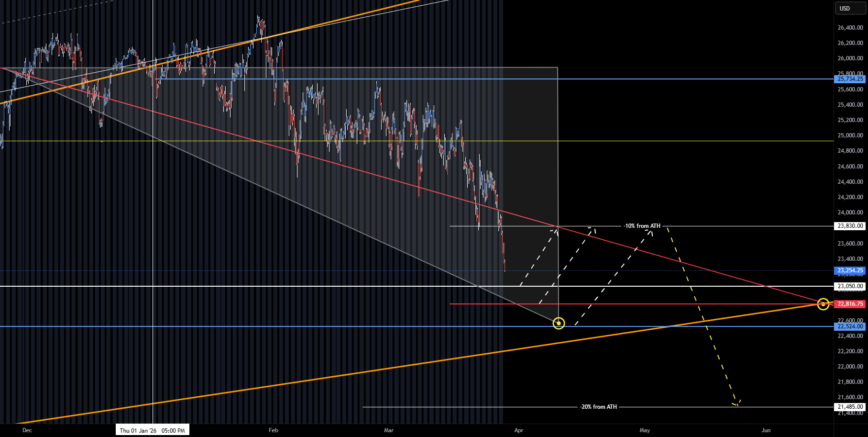Click the blue 22,524.00 price label
Image resolution: width=868 pixels, height=437 pixels.
[850, 326]
